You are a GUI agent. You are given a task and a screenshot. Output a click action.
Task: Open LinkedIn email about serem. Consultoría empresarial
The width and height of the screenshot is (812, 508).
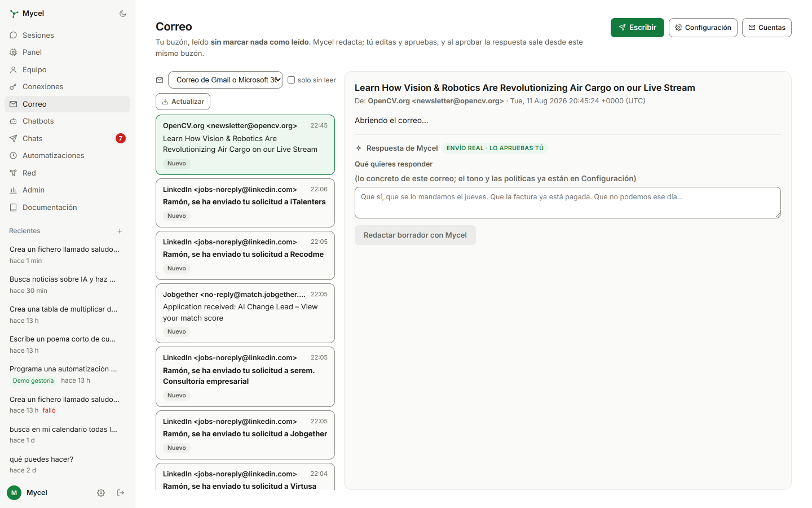[245, 376]
